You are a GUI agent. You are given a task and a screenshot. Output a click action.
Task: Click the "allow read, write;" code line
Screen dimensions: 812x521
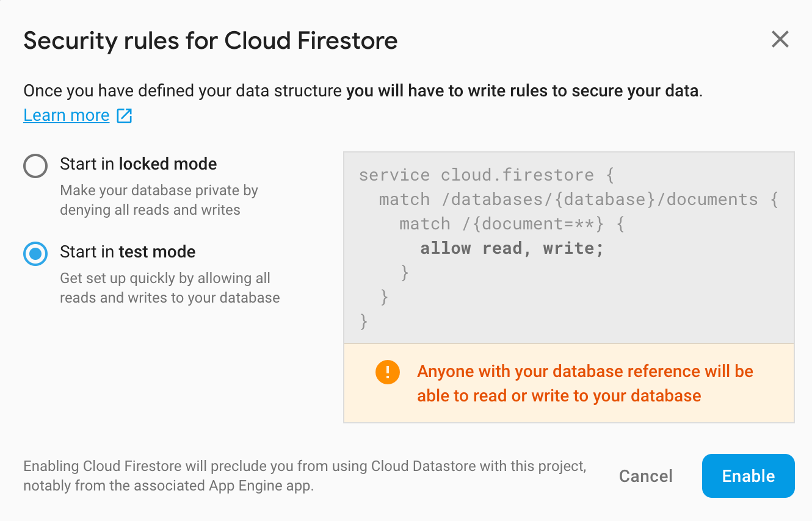[512, 248]
